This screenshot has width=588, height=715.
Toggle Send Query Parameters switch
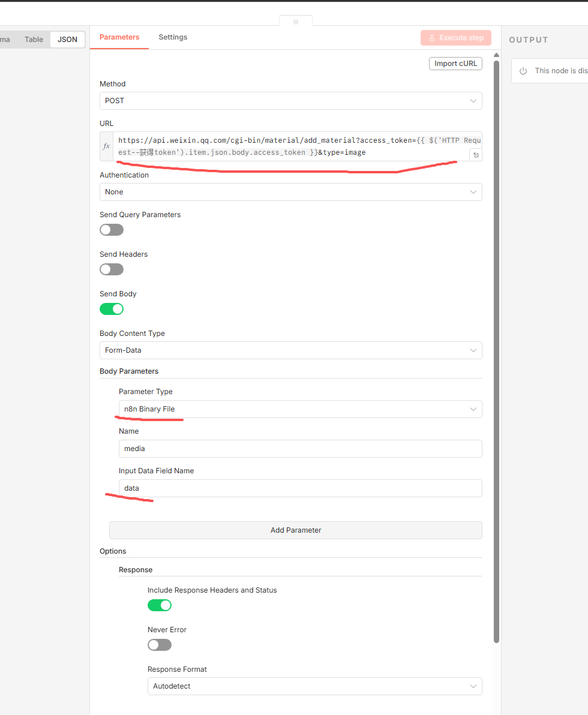[112, 230]
